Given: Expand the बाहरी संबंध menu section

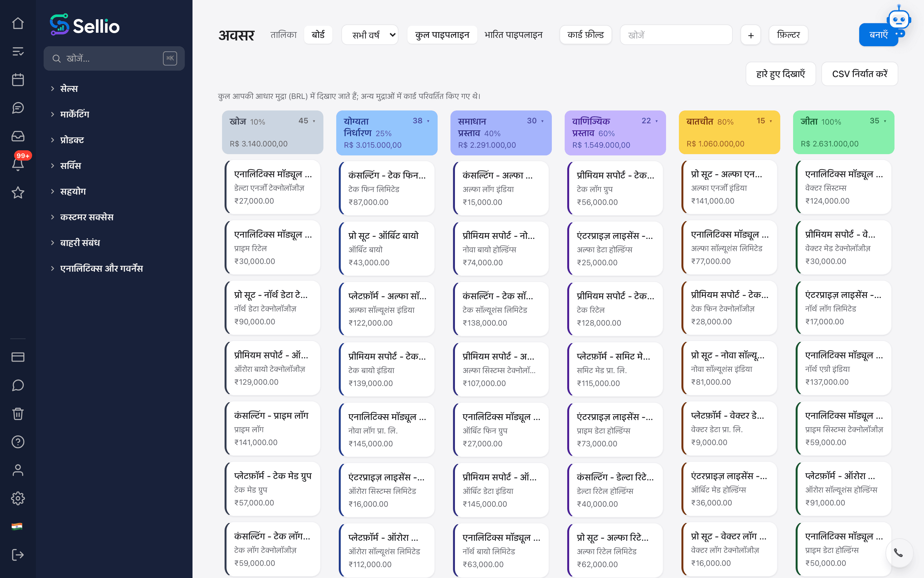Looking at the screenshot, I should coord(80,242).
